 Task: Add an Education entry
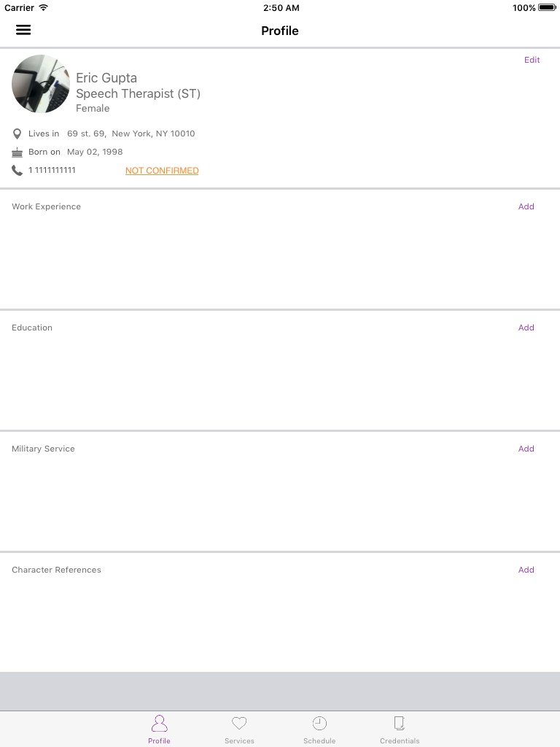point(526,328)
